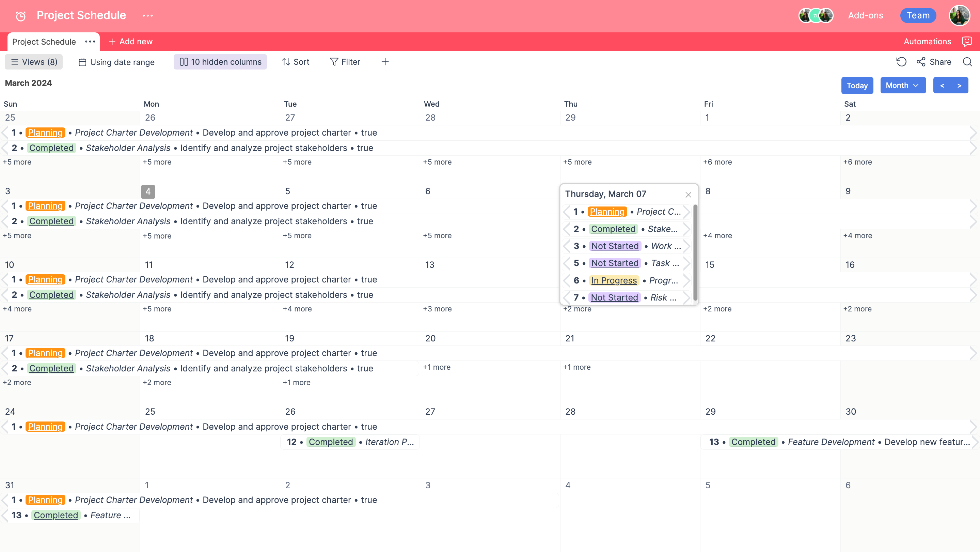
Task: Click the Today button
Action: click(857, 85)
